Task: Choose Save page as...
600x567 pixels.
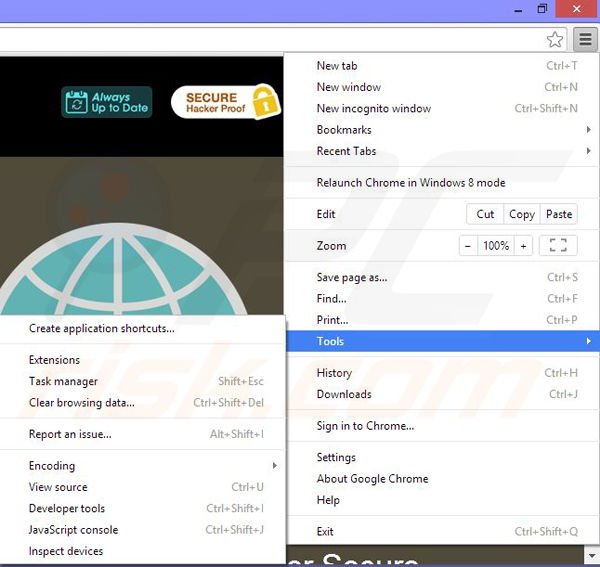Action: [x=443, y=277]
